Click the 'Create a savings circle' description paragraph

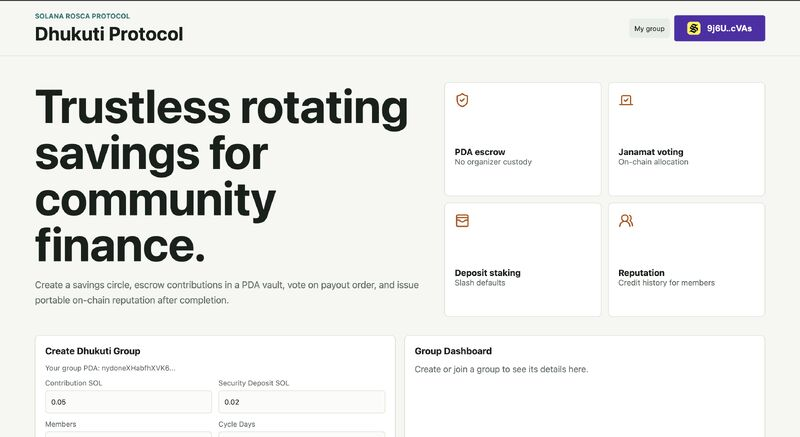[227, 293]
